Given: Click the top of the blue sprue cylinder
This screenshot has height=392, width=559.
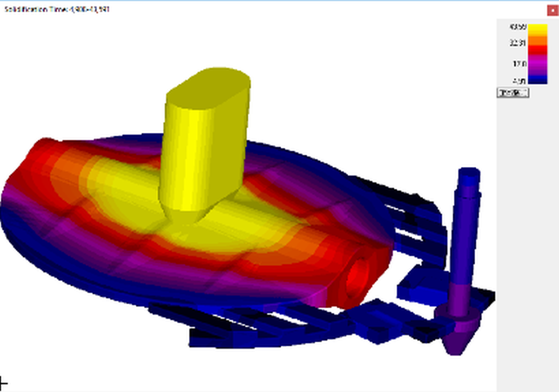Looking at the screenshot, I should 468,174.
